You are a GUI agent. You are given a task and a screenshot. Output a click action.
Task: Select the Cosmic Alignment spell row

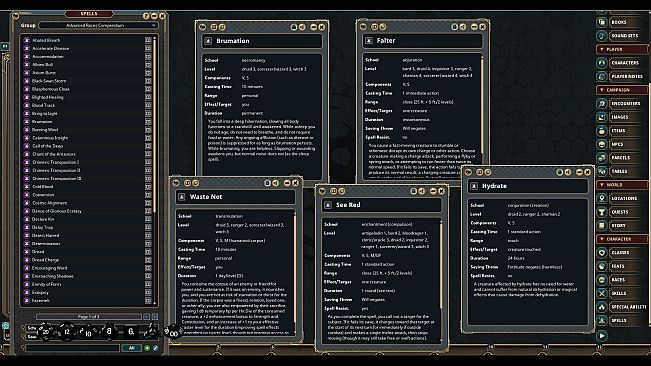pyautogui.click(x=87, y=203)
